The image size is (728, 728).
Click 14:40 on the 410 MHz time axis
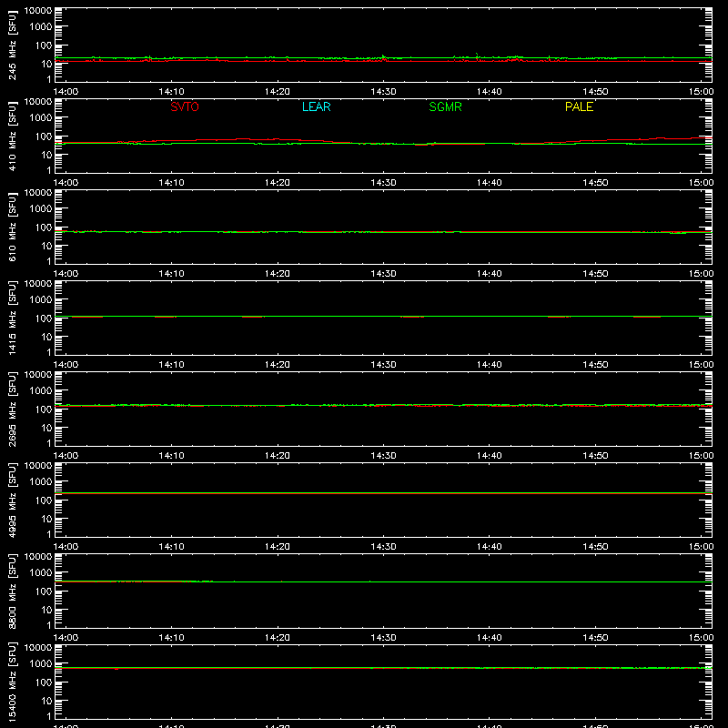(490, 183)
